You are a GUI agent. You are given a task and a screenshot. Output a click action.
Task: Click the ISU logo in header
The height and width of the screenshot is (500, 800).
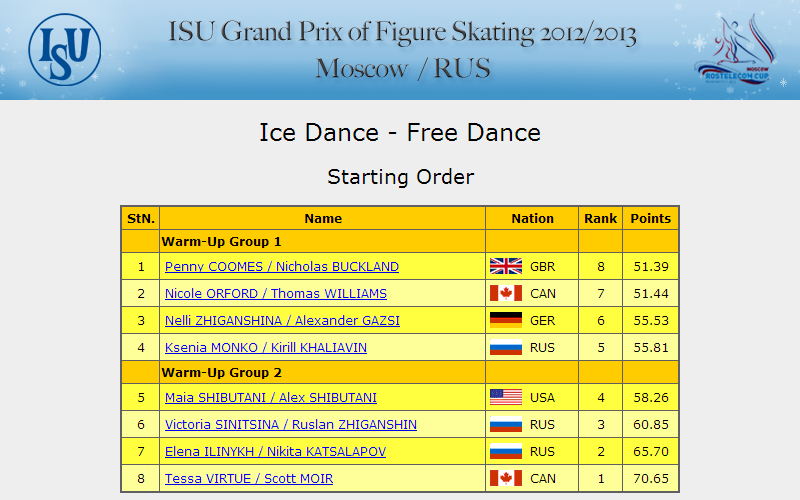click(x=65, y=49)
